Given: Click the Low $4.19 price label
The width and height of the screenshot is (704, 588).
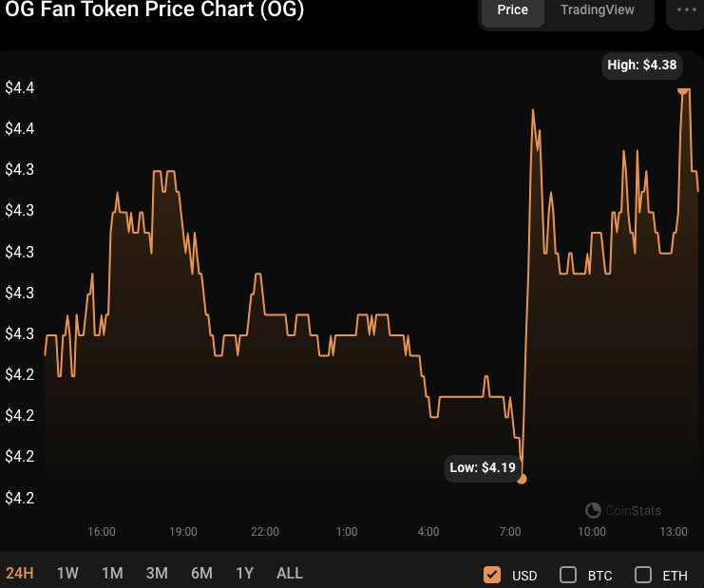Looking at the screenshot, I should (483, 467).
